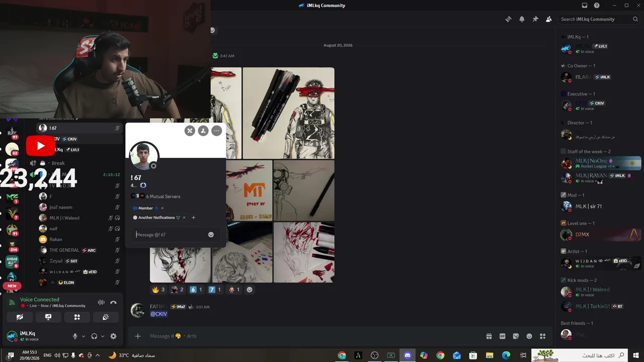Open microphone input options arrow

pos(84,336)
